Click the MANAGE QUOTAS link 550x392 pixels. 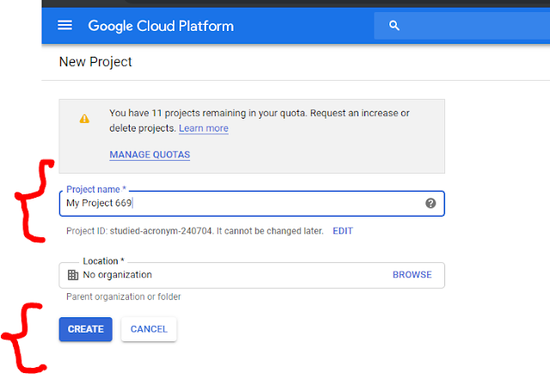pyautogui.click(x=150, y=155)
